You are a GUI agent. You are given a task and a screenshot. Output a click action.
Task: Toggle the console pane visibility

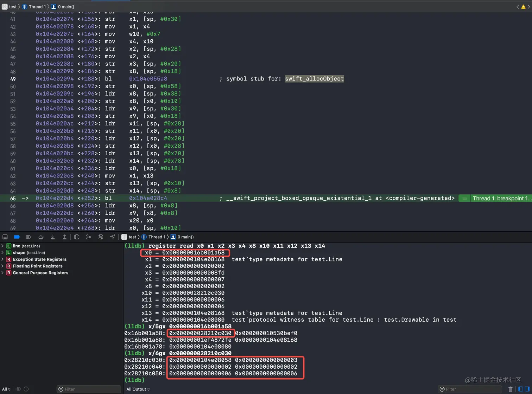point(527,389)
